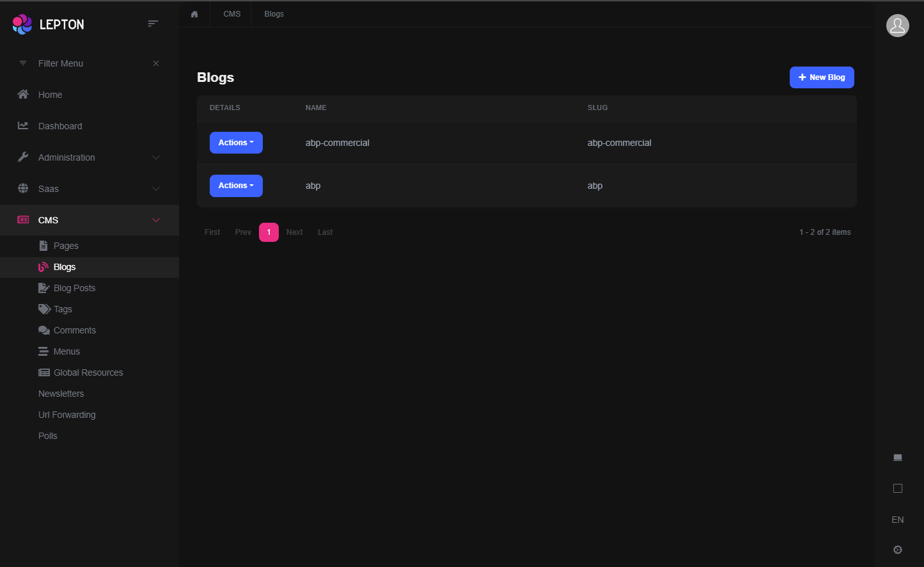The width and height of the screenshot is (924, 567).
Task: Go to the Tags menu item
Action: coord(63,309)
